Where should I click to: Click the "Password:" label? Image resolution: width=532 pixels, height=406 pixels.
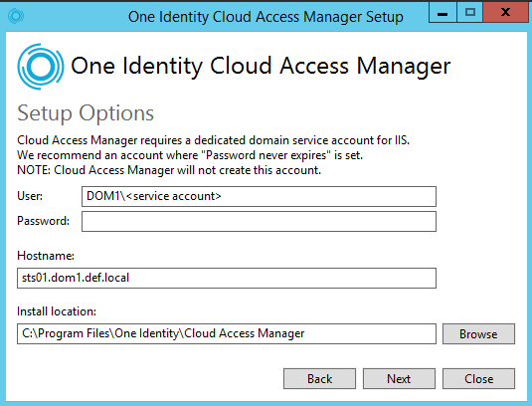tap(43, 221)
